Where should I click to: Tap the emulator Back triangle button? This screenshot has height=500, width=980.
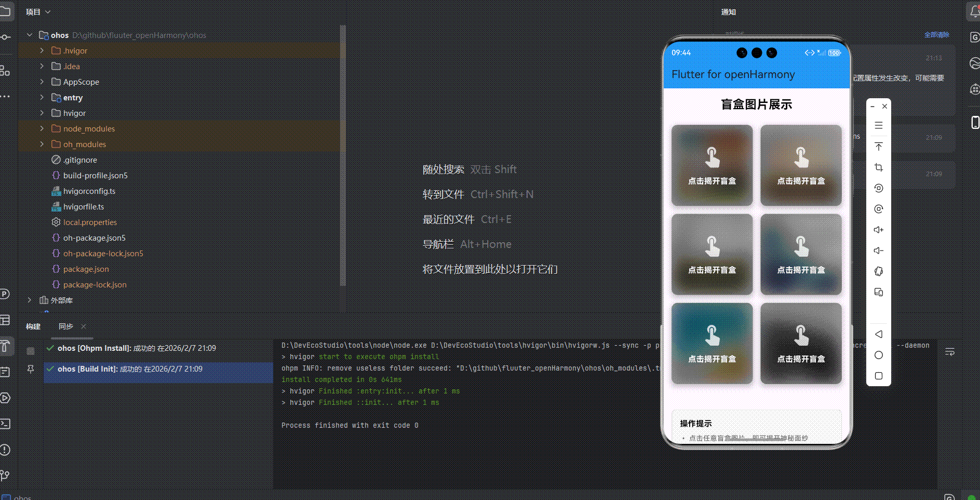coord(879,334)
